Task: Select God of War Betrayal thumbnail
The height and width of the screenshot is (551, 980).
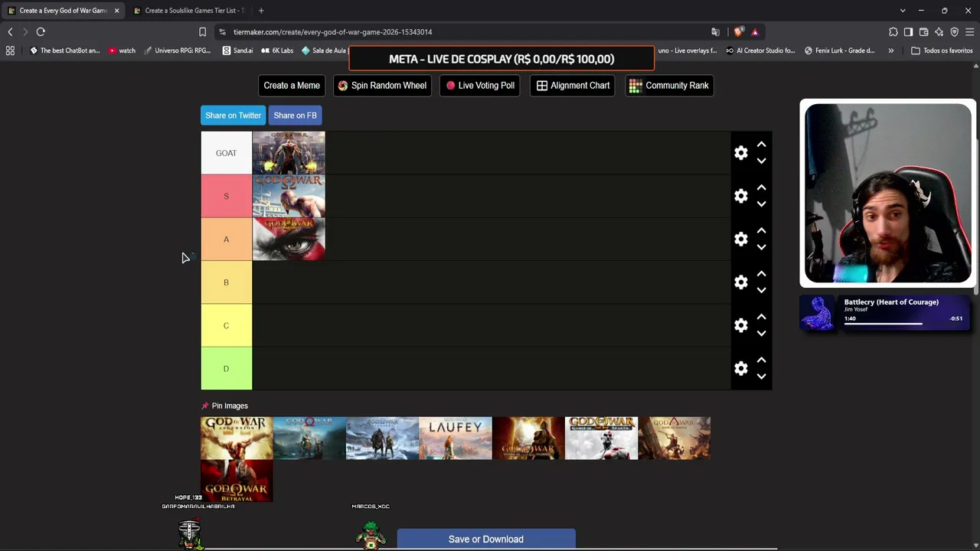Action: pos(237,481)
